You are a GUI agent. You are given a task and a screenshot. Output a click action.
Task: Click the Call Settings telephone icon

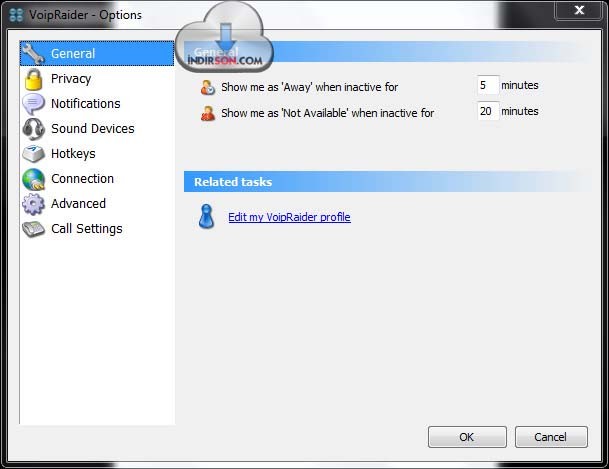click(x=34, y=229)
